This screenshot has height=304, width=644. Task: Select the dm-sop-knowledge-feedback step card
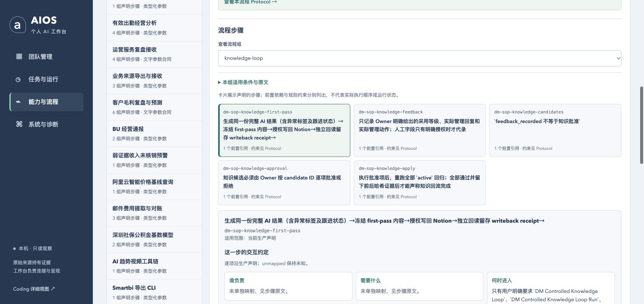coord(420,130)
